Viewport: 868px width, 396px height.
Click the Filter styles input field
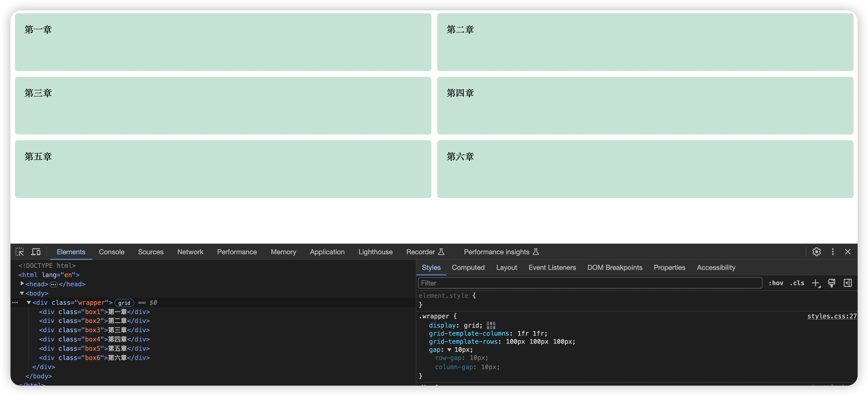(589, 283)
